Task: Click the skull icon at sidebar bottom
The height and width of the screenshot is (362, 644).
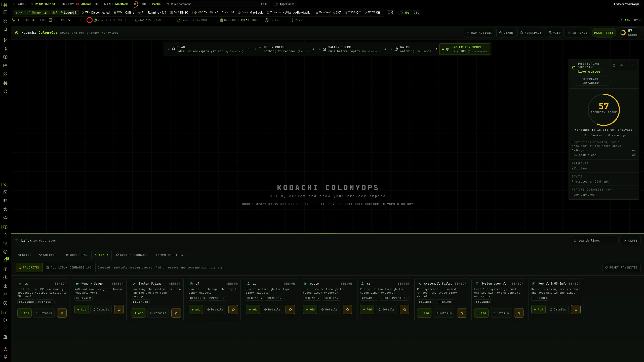Action: click(5, 357)
